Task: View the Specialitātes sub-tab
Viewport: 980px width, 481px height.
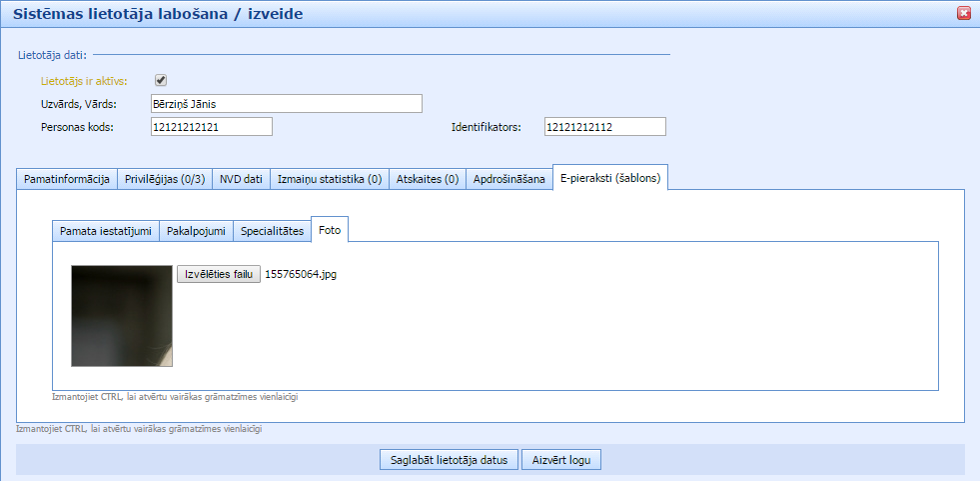Action: [272, 231]
